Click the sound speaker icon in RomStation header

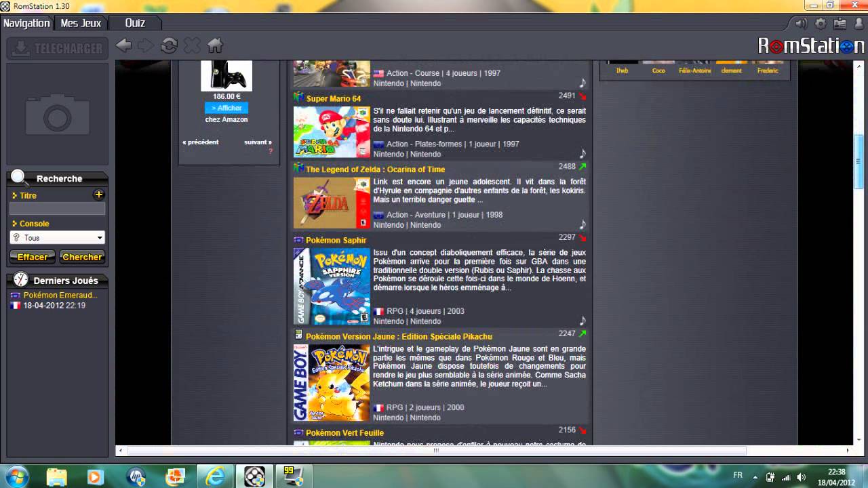pos(801,23)
